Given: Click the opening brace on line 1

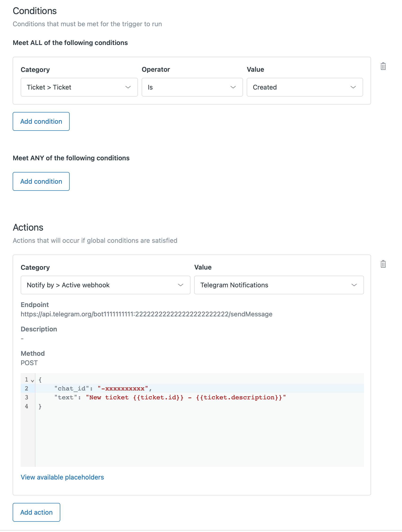Looking at the screenshot, I should 40,380.
